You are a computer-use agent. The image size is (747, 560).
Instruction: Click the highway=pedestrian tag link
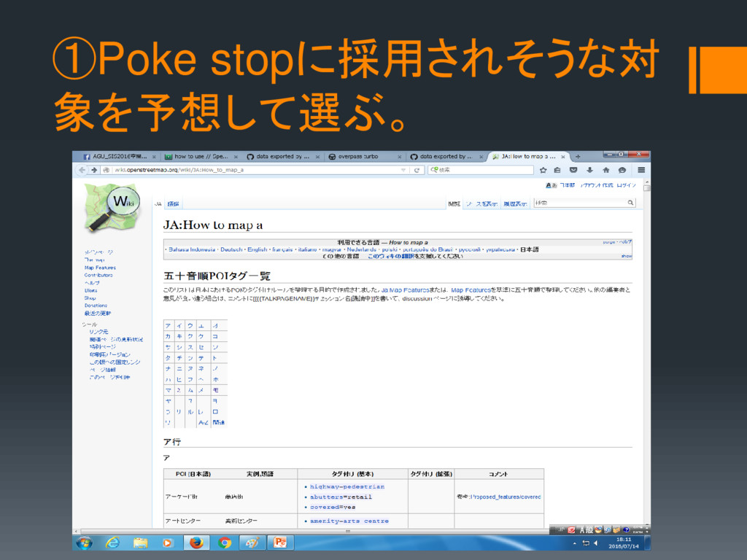point(347,486)
